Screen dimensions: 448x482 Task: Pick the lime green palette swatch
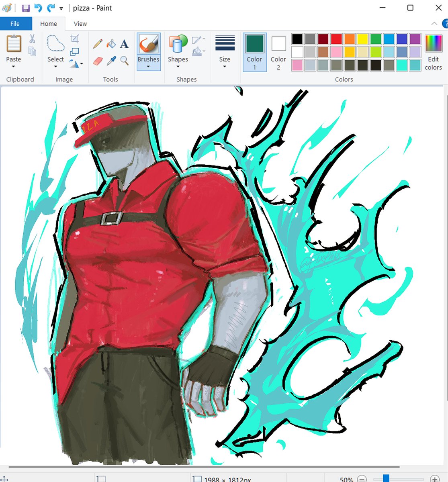tap(376, 52)
